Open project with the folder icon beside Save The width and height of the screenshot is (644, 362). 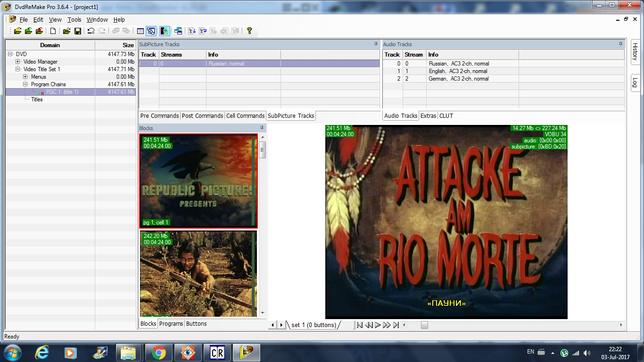click(x=66, y=31)
